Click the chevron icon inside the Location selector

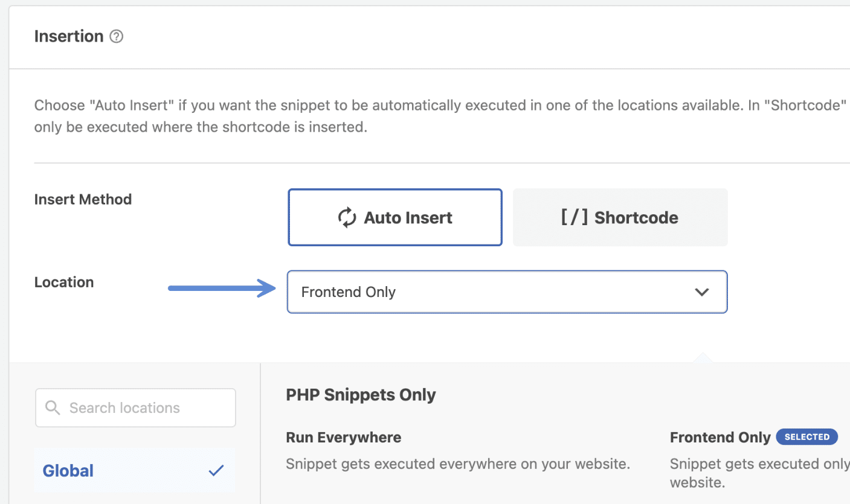[x=702, y=292]
